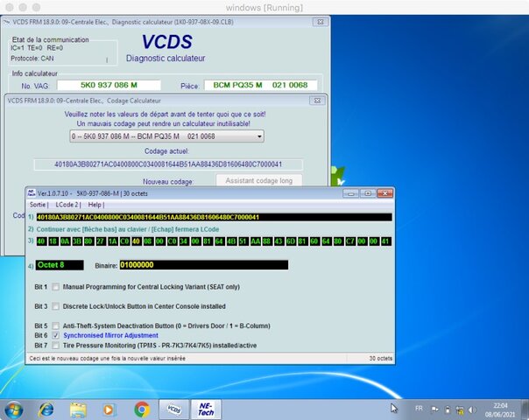Select byte cell 6D

[291, 241]
